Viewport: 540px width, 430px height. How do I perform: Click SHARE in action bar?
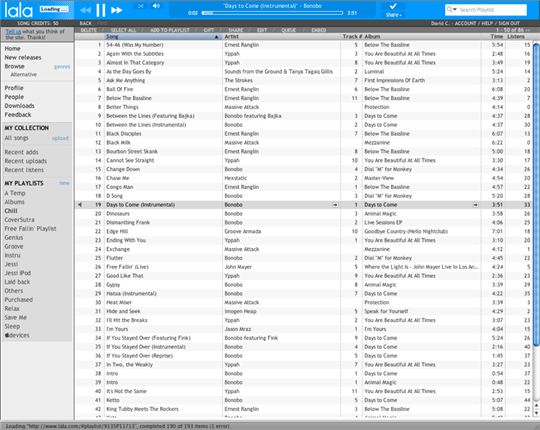236,30
